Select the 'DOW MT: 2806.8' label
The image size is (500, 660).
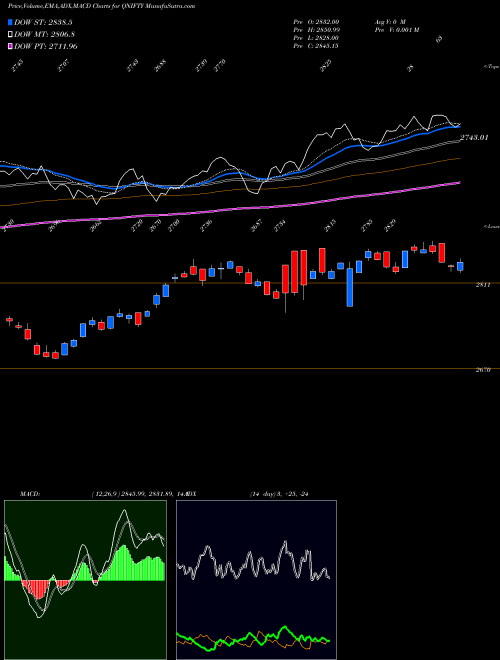pos(45,35)
